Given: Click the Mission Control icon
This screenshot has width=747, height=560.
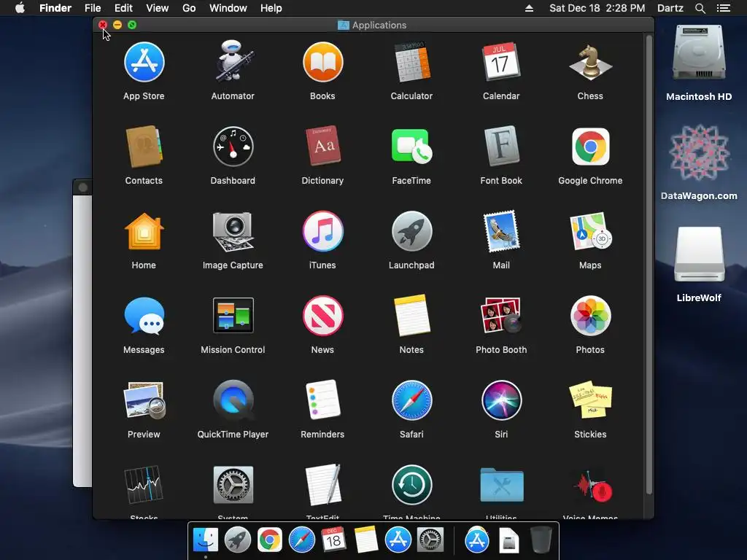Looking at the screenshot, I should 233,316.
